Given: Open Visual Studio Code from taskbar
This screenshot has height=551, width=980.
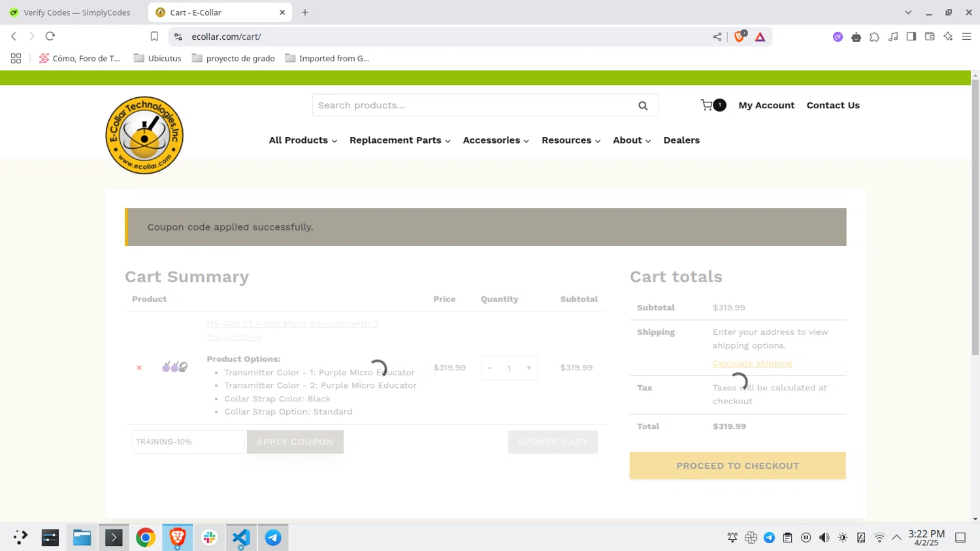Looking at the screenshot, I should (x=241, y=537).
